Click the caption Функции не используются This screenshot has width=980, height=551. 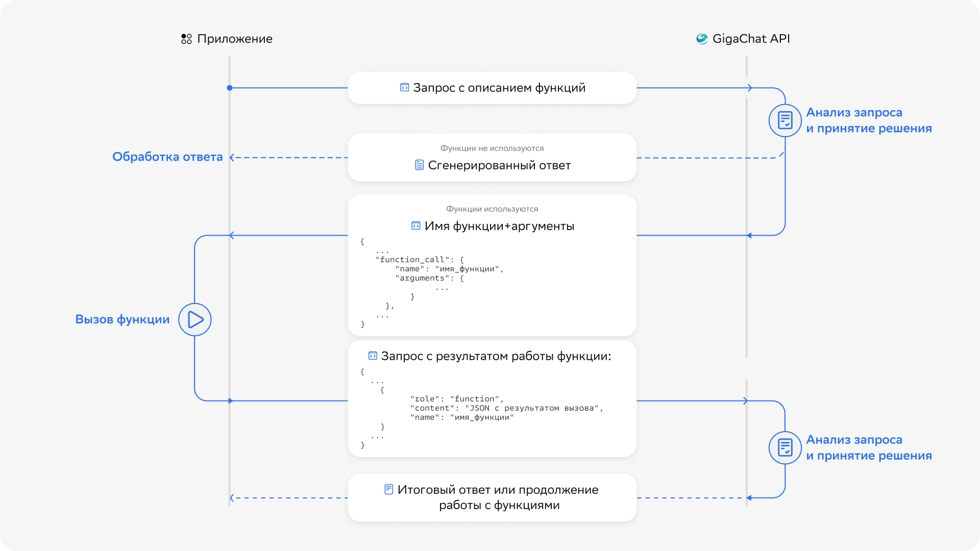[x=492, y=148]
